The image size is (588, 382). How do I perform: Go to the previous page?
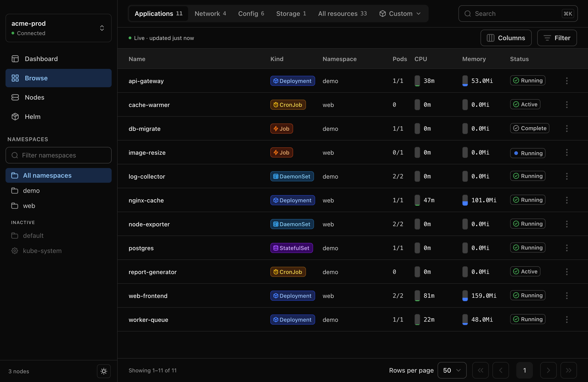(x=500, y=370)
